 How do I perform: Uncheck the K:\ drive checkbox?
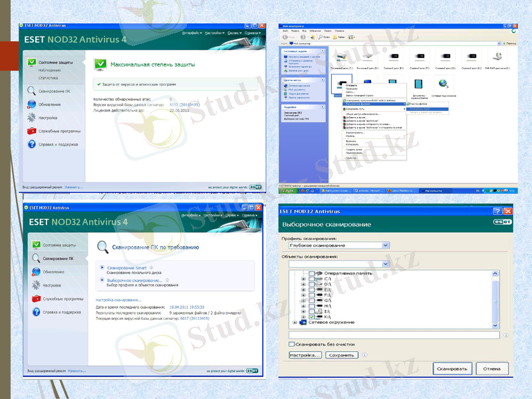(311, 317)
